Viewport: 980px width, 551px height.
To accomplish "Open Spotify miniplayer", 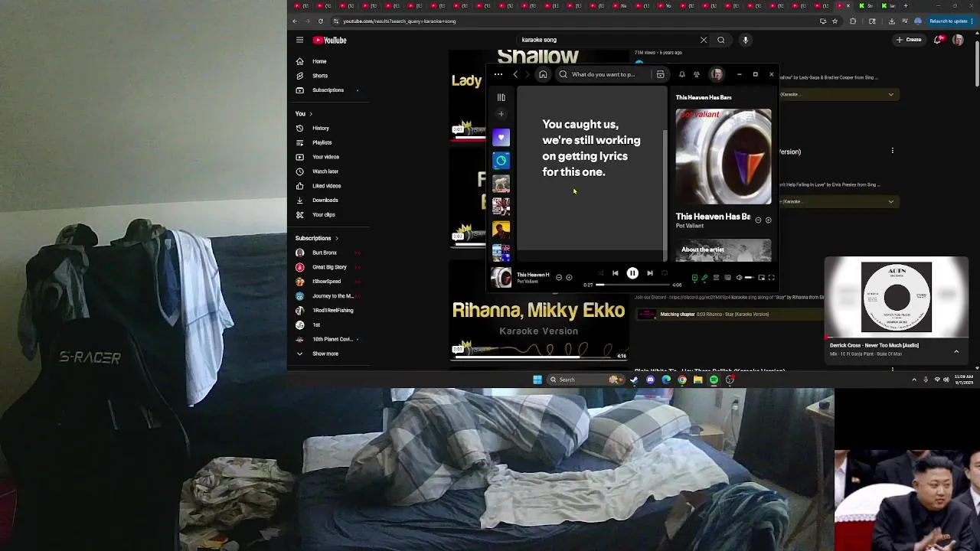I will 762,278.
